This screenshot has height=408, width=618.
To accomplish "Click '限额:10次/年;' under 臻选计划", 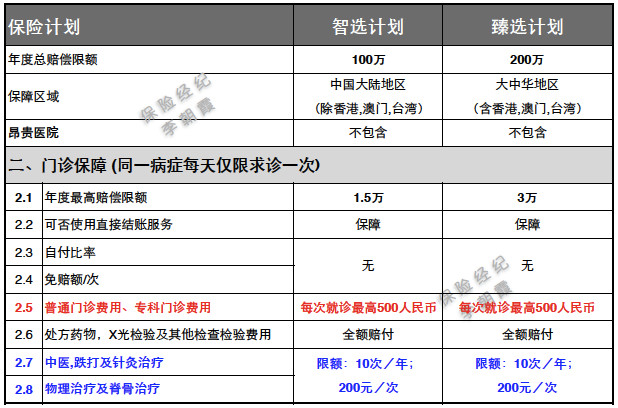I will click(x=524, y=363).
